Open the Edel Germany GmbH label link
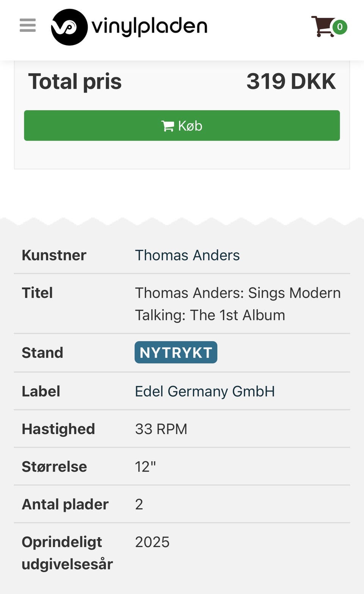Screen dimensions: 364x594 (x=205, y=391)
